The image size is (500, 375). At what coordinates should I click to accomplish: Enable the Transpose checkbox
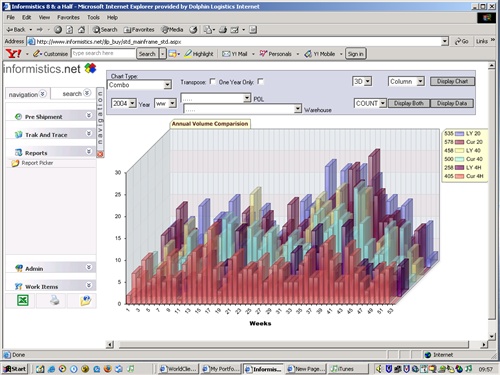click(x=212, y=82)
